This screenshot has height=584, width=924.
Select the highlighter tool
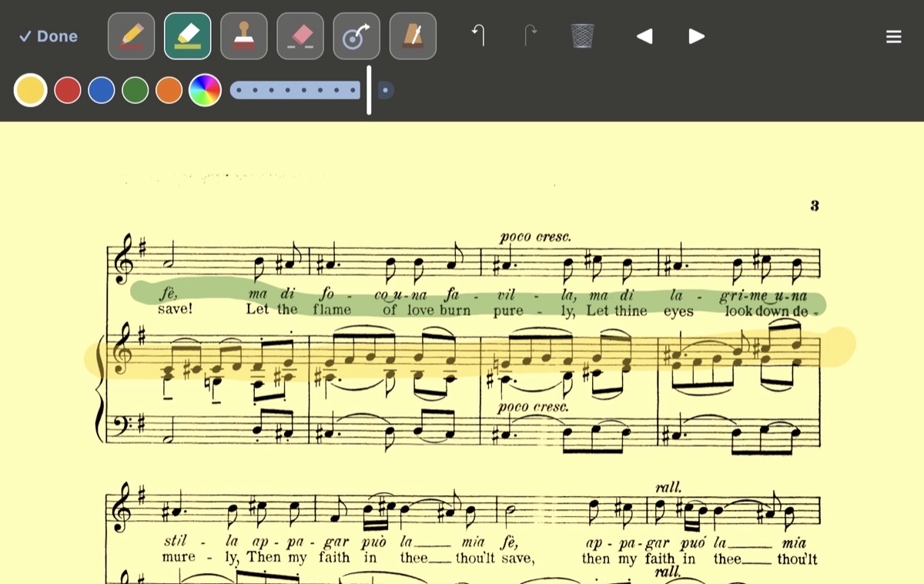187,36
